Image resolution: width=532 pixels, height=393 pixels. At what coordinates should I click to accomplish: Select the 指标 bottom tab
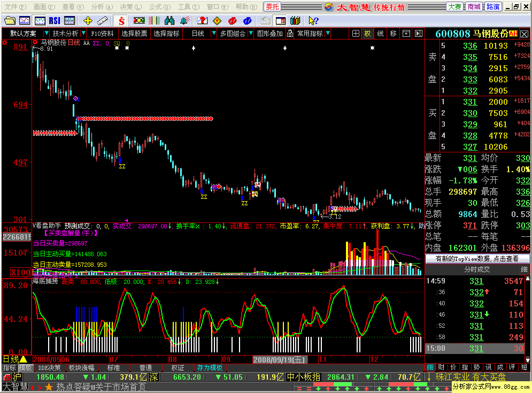pos(9,368)
